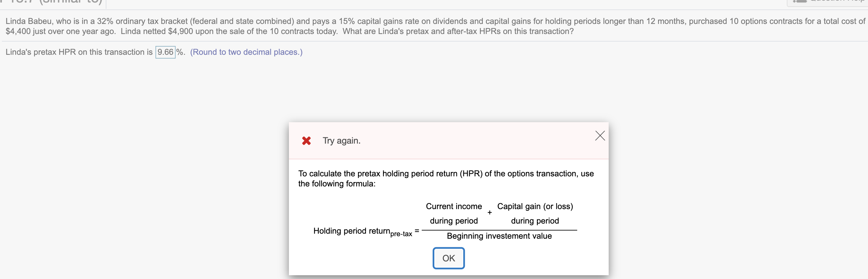This screenshot has height=279, width=868.
Task: Click the plus sign in the formula
Action: [489, 213]
